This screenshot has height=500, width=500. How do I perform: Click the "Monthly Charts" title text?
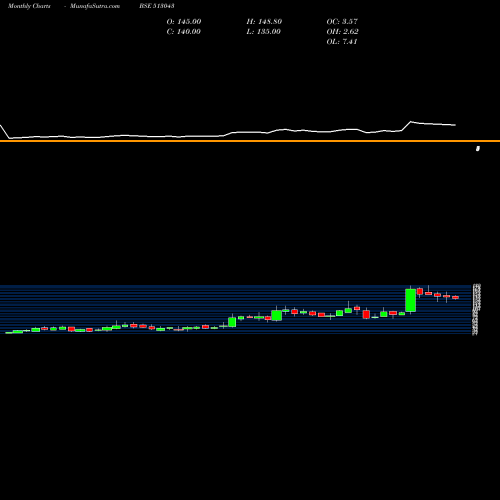pyautogui.click(x=29, y=6)
